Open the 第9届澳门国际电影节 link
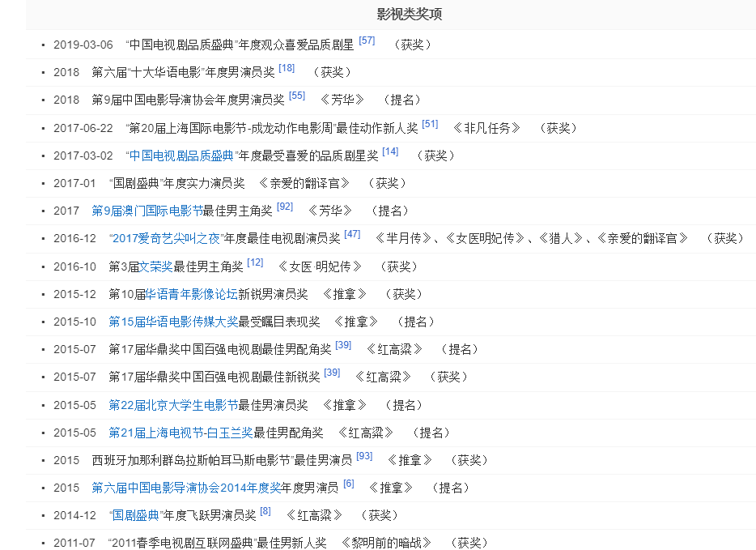Viewport: 756px width, 550px height. tap(147, 211)
